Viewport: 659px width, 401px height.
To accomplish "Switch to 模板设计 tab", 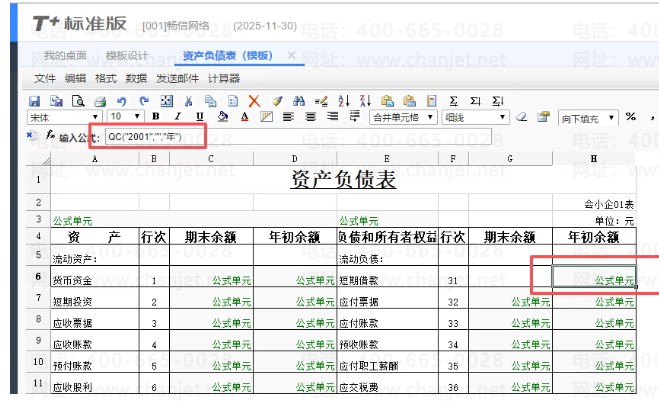I will pyautogui.click(x=127, y=55).
